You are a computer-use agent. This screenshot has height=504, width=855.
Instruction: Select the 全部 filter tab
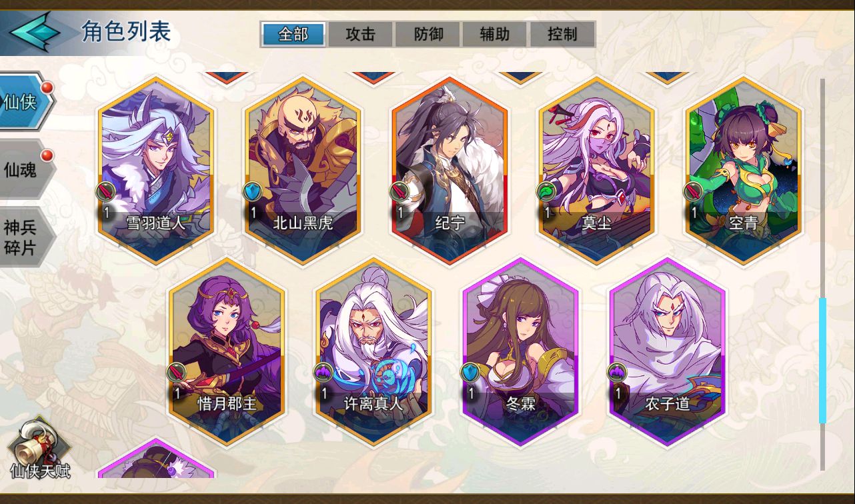[x=293, y=34]
